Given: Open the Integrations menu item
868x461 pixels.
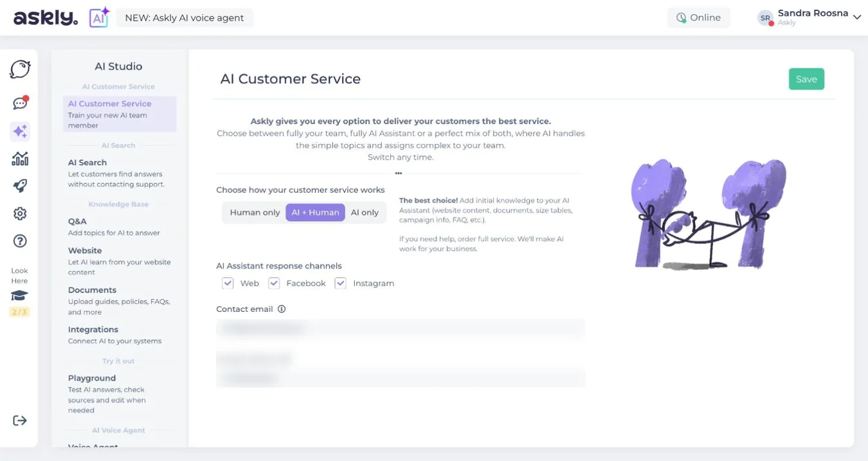Looking at the screenshot, I should click(120, 335).
